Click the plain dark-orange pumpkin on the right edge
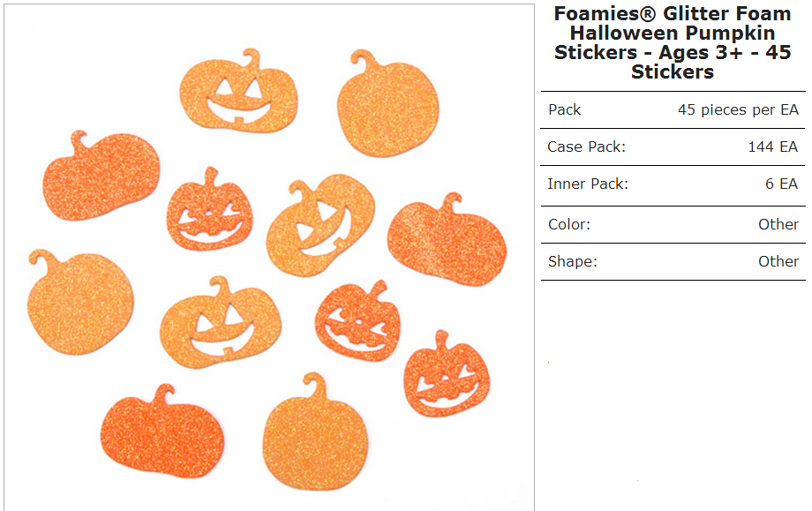 click(447, 241)
